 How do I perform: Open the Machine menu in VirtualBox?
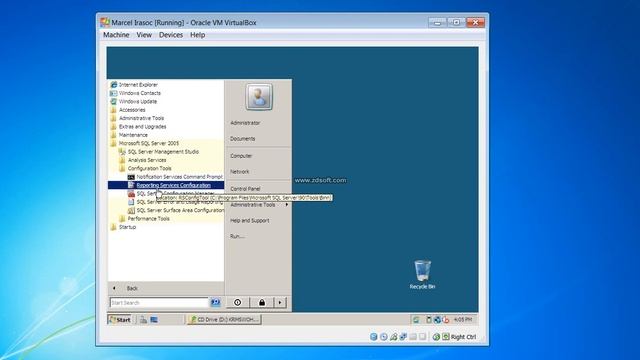coord(116,35)
